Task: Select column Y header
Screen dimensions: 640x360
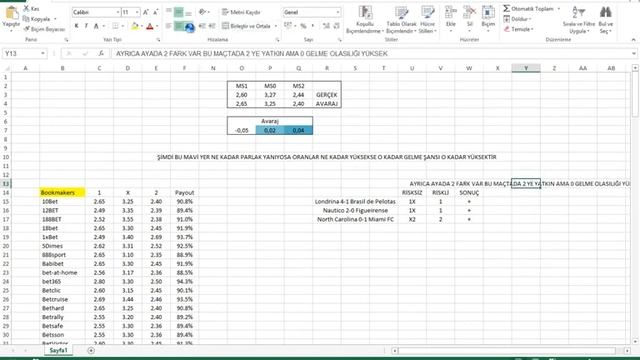Action: [x=526, y=68]
